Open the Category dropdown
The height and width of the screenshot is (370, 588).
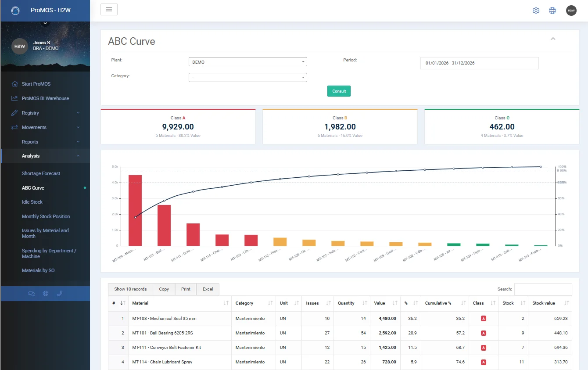tap(247, 77)
